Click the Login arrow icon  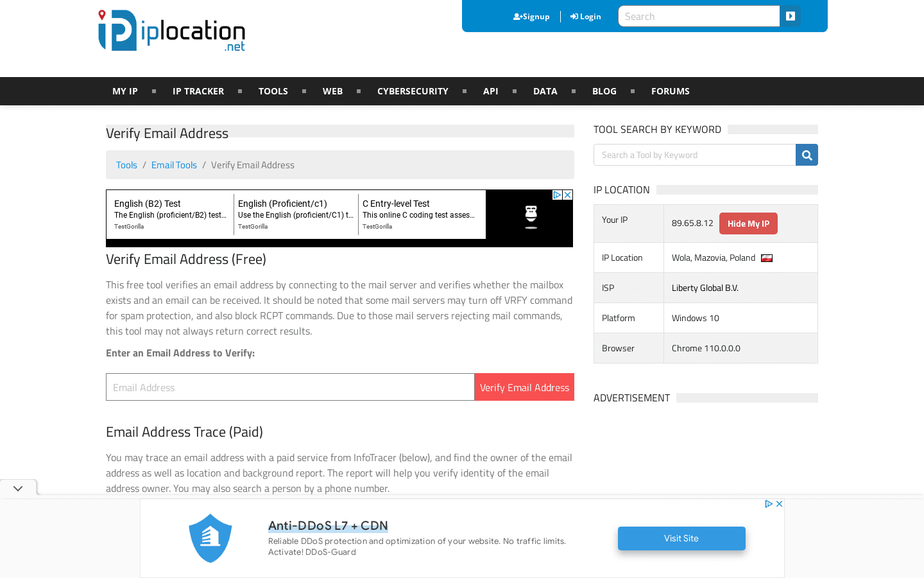[x=572, y=16]
